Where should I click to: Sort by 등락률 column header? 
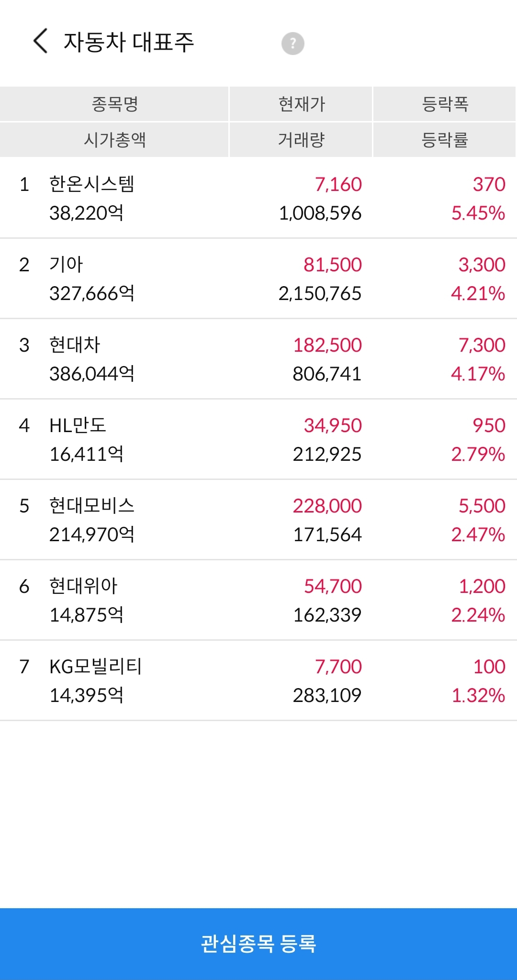[x=445, y=140]
